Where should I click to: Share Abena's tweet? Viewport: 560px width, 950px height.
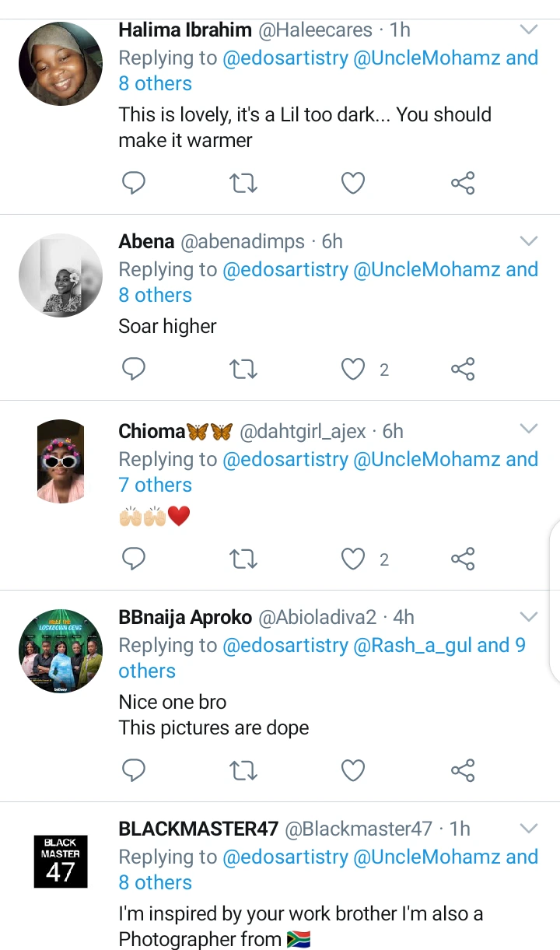(x=463, y=370)
